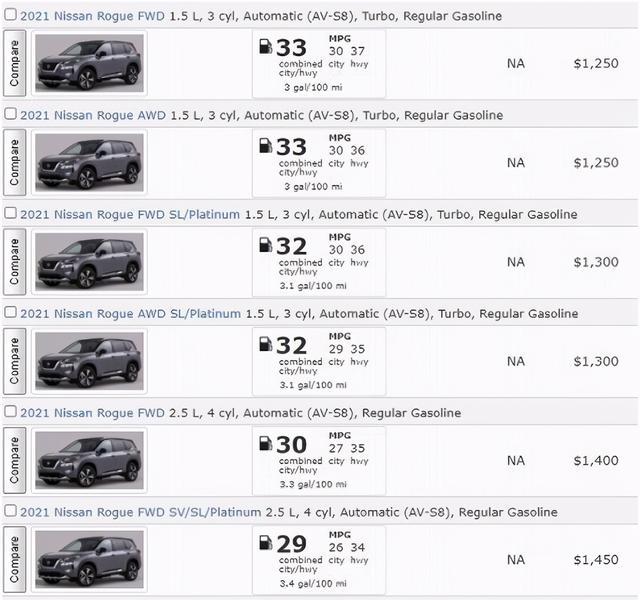Viewport: 640px width, 600px height.
Task: Click fuel pump icon next to 30 MPG rating
Action: pos(266,443)
